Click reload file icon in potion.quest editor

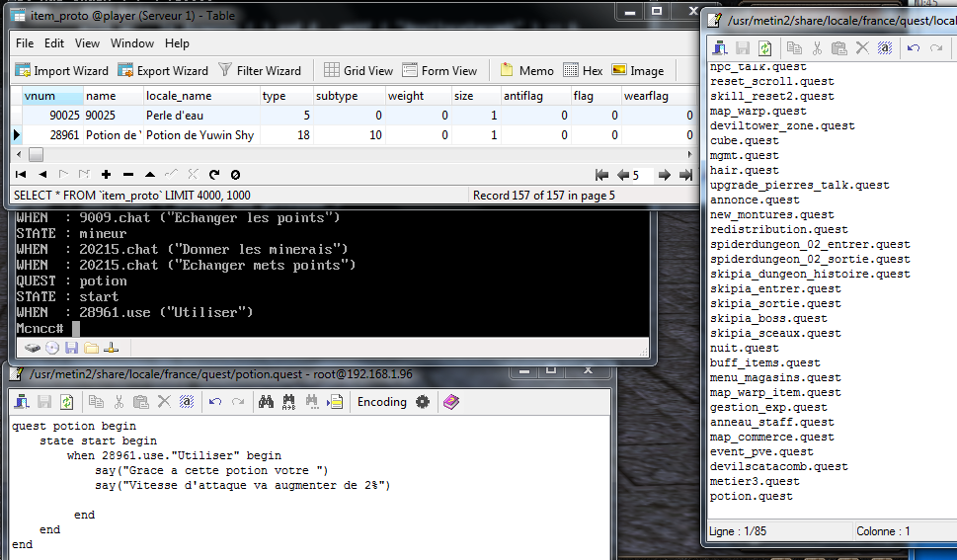[66, 402]
